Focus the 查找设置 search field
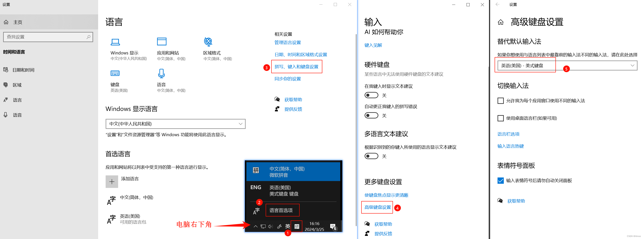 click(x=48, y=37)
